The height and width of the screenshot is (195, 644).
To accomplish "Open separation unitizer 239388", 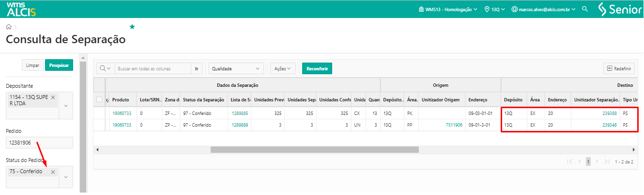I will coord(610,113).
